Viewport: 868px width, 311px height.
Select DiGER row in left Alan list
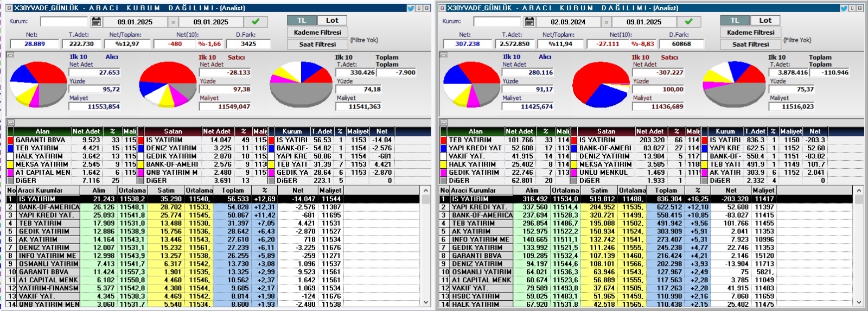coord(72,181)
